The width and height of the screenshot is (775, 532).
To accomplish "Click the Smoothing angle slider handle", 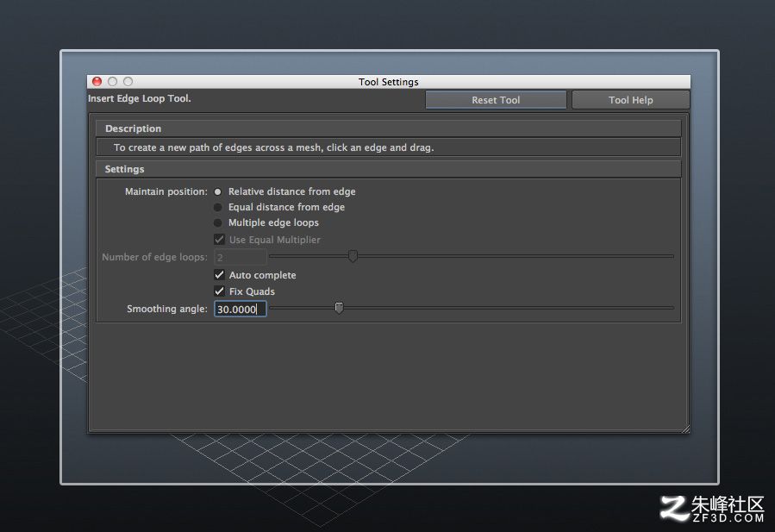I will tap(339, 308).
